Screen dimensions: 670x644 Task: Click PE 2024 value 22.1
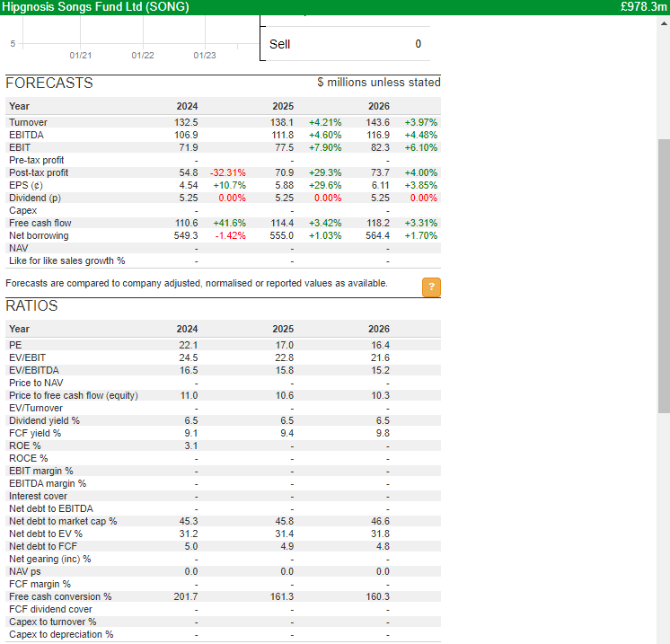(189, 345)
